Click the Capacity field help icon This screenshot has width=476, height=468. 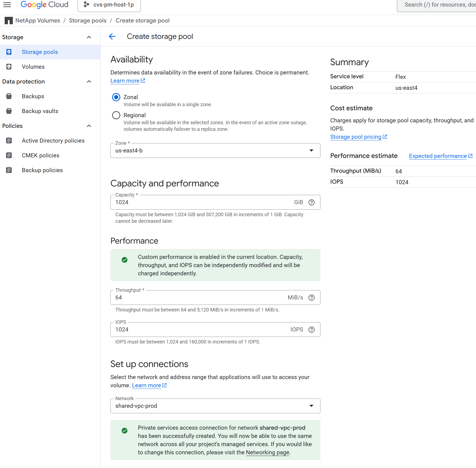311,202
